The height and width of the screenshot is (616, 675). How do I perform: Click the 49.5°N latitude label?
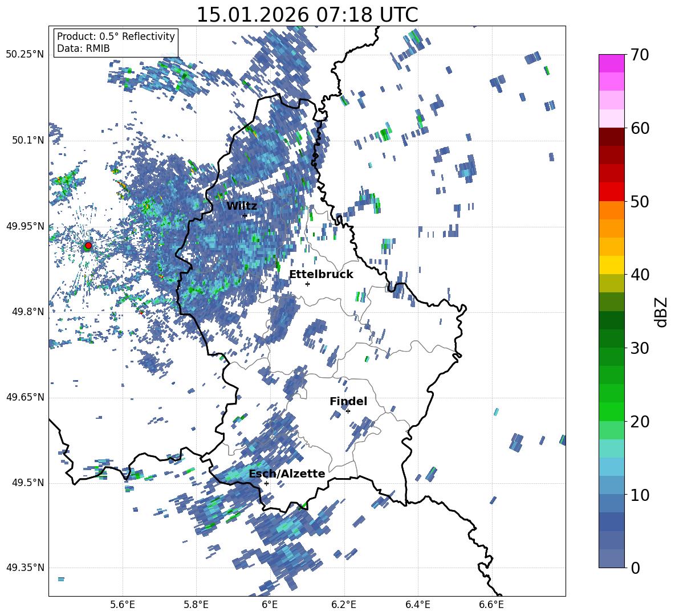click(27, 482)
